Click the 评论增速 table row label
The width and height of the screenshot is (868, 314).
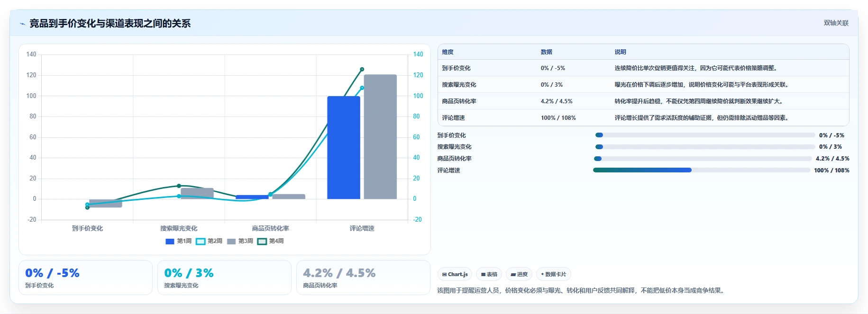click(x=453, y=118)
